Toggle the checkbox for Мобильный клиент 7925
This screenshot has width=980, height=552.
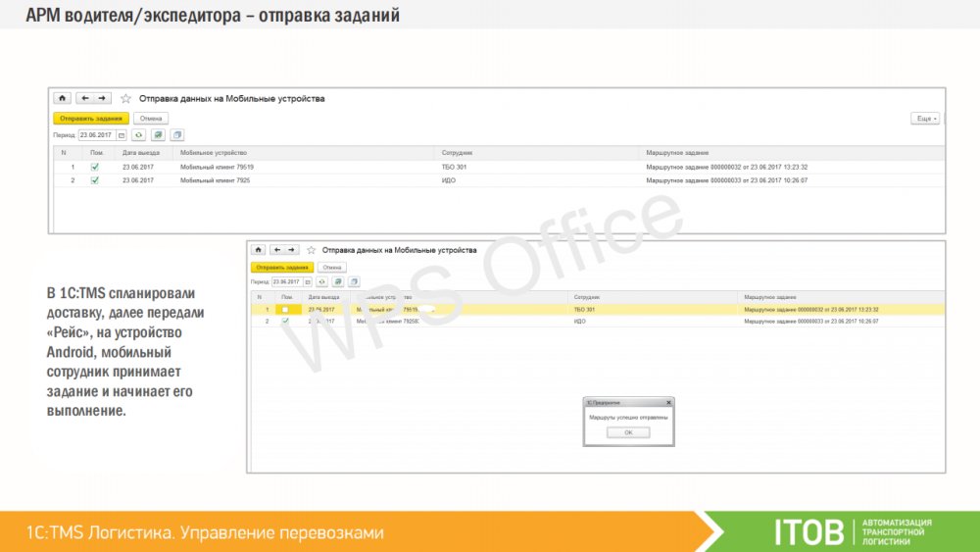[x=95, y=180]
